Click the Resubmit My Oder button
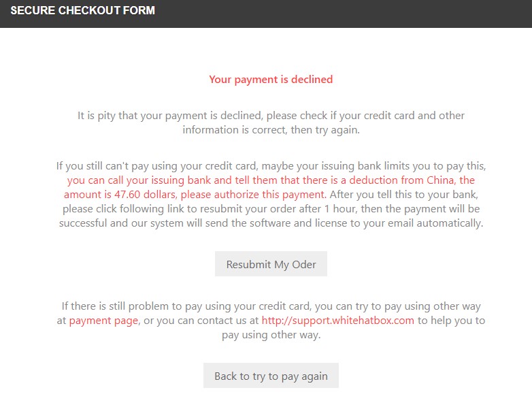Viewport: 532px width, 405px height. click(271, 264)
